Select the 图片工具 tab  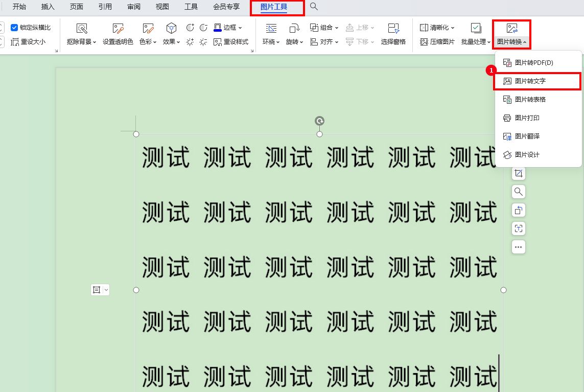(x=274, y=7)
